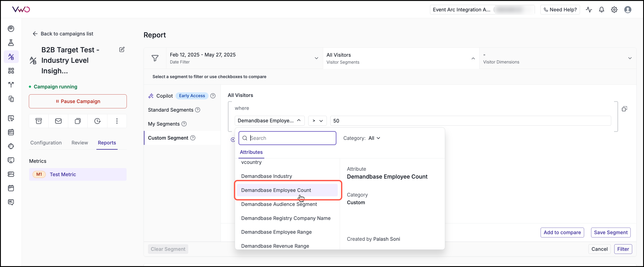This screenshot has width=644, height=267.
Task: Click the value field containing 50
Action: tap(470, 121)
